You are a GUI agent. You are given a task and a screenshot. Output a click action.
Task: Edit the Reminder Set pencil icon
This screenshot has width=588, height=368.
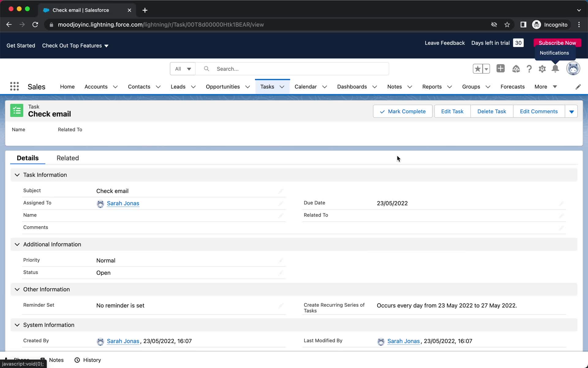pos(281,305)
